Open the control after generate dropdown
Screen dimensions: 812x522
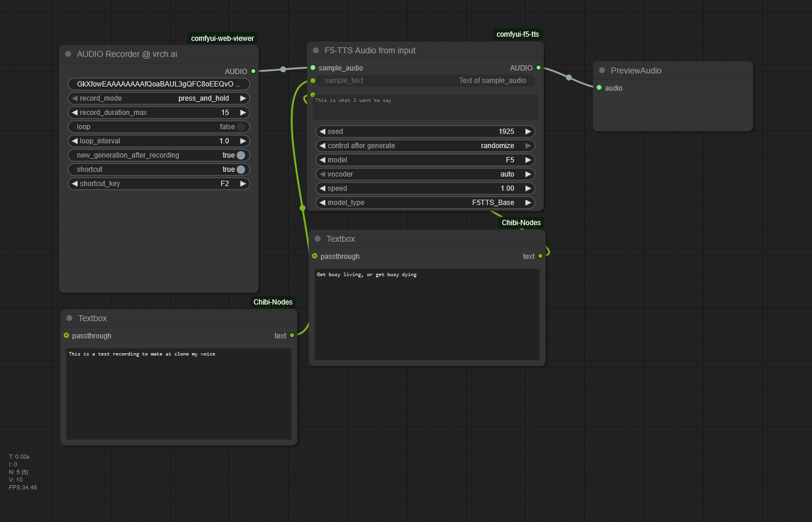[x=425, y=146]
